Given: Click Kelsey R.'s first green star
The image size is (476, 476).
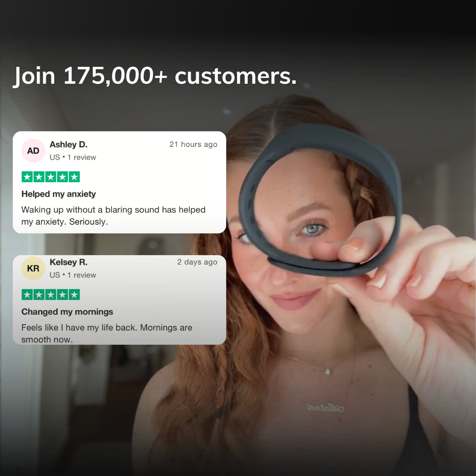Looking at the screenshot, I should (x=27, y=294).
